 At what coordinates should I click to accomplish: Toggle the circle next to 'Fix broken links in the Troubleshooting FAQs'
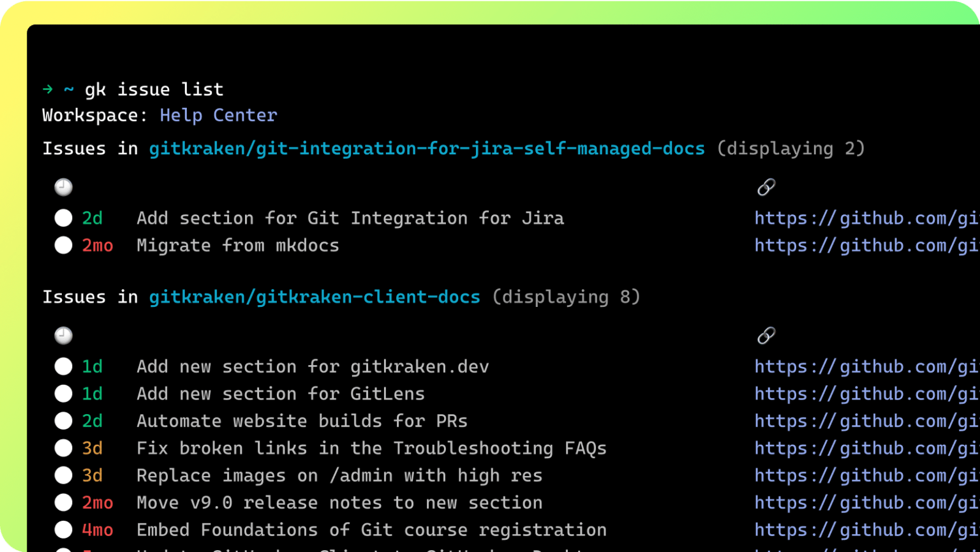63,447
